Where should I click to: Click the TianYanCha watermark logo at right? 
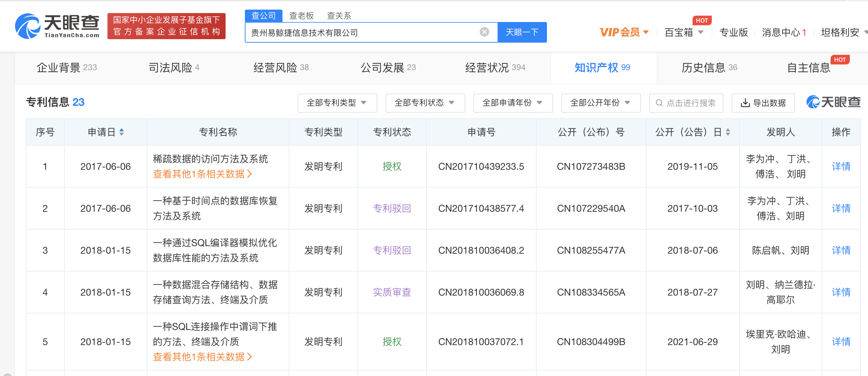point(833,102)
